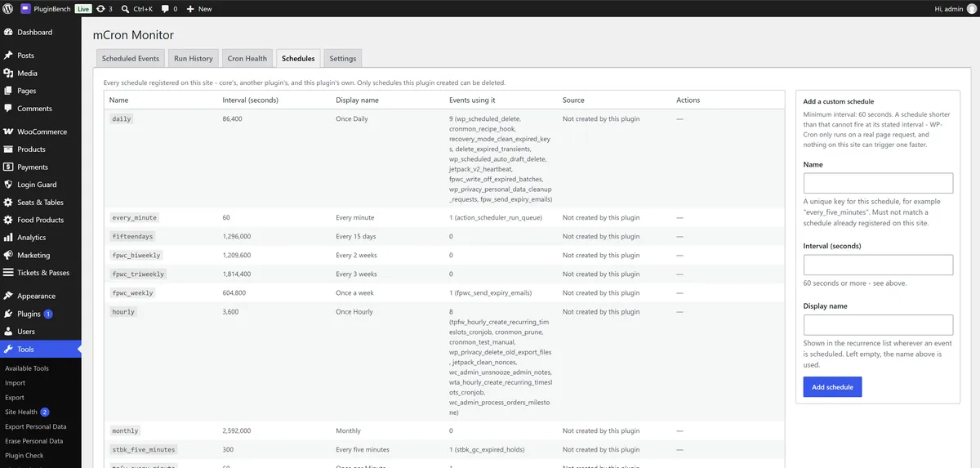Click the Marketing megaphone icon
The image size is (980, 468).
coord(8,255)
